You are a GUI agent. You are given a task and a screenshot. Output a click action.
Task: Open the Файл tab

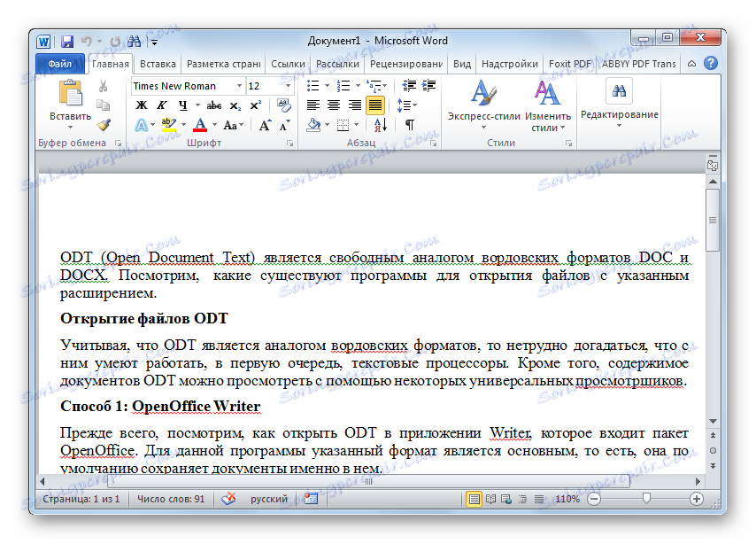click(x=60, y=64)
